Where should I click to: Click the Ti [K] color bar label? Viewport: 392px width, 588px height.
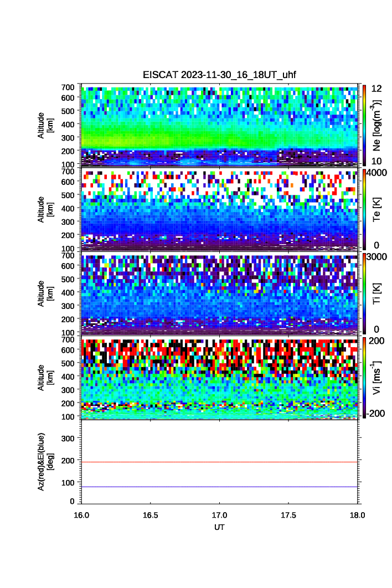pos(378,293)
